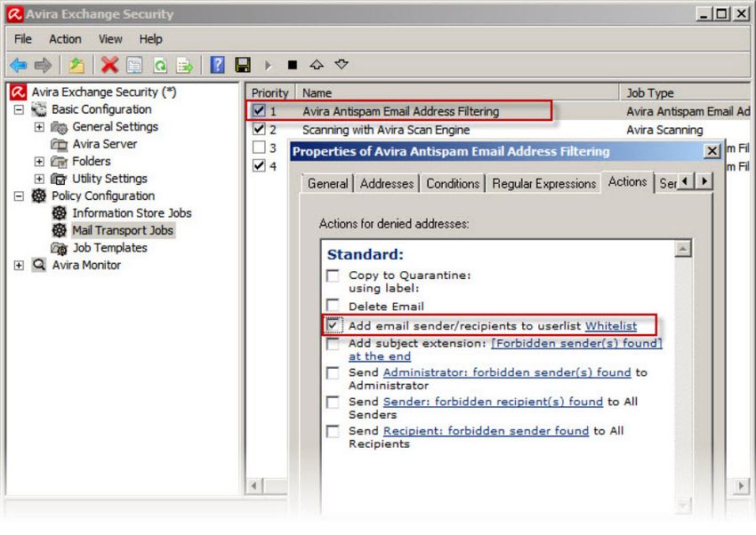756x535 pixels.
Task: Click the [Forbidden sender(s) found] link
Action: 576,343
